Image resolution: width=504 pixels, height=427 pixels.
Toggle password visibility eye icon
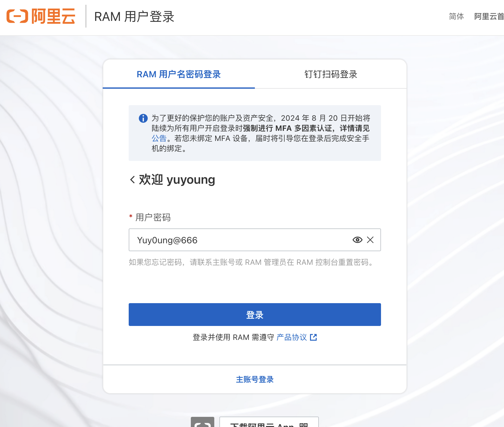[357, 240]
